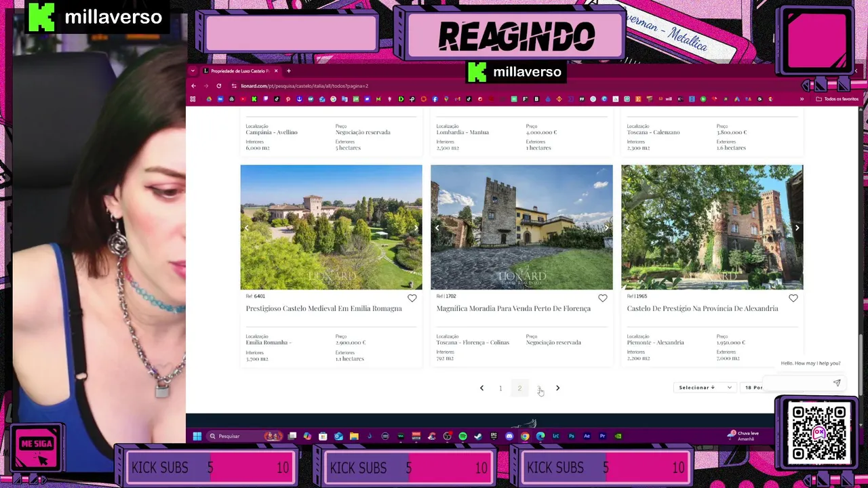868x488 pixels.
Task: Open the tab search chevron
Action: click(193, 71)
